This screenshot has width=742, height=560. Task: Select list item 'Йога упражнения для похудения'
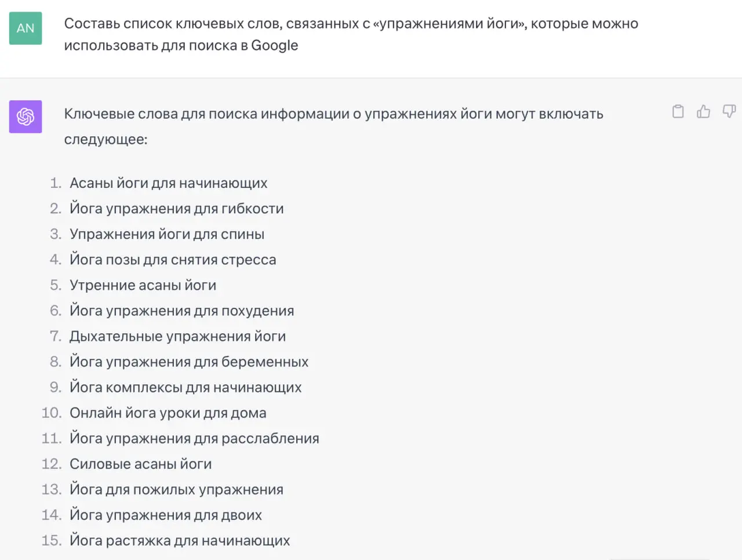[182, 311]
